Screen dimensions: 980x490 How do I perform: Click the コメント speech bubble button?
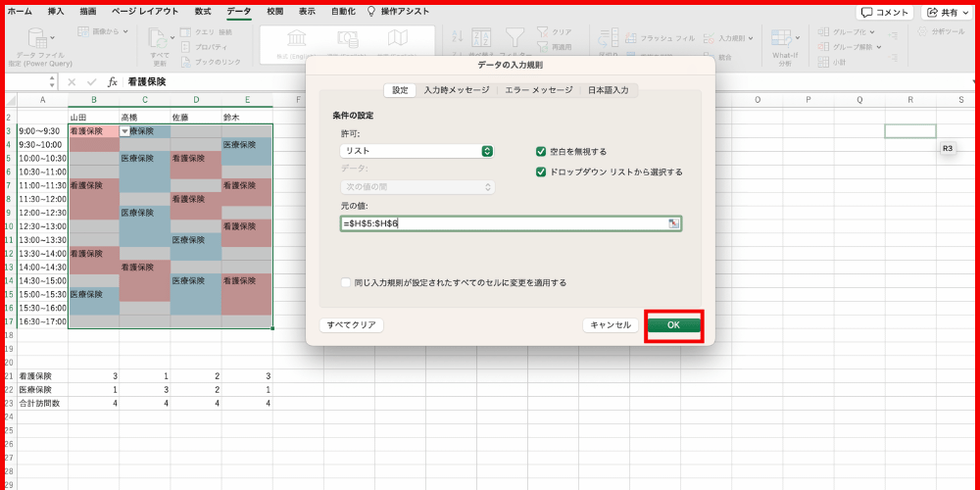tap(884, 13)
